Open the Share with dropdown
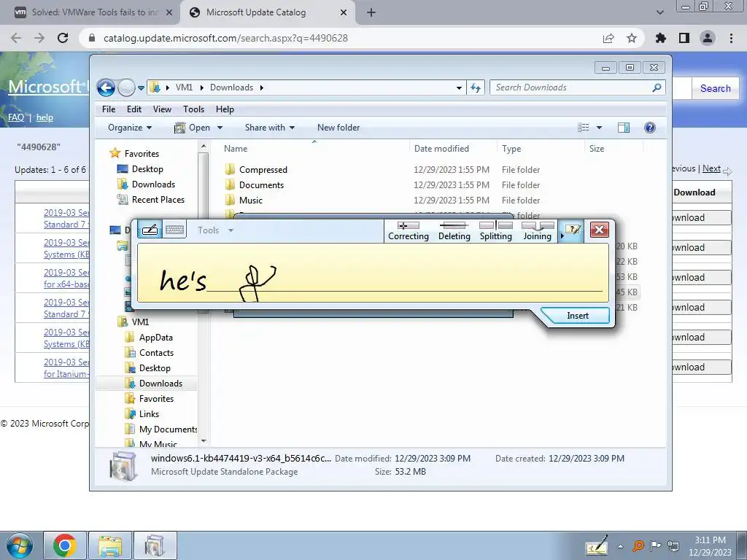Image resolution: width=747 pixels, height=560 pixels. point(270,128)
